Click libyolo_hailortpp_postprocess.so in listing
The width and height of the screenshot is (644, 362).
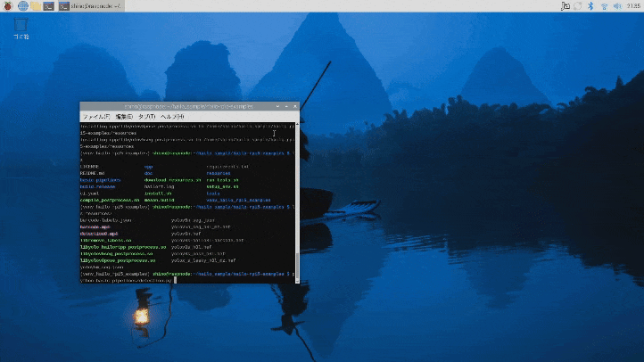tap(123, 247)
